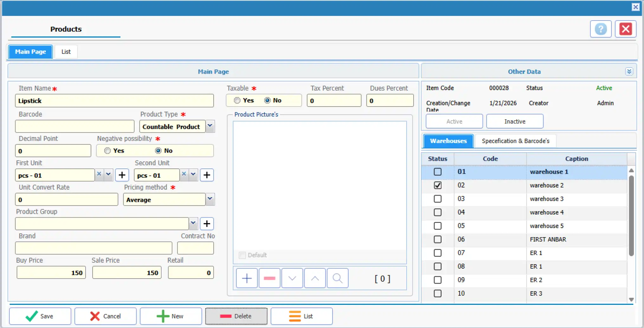The height and width of the screenshot is (328, 644).
Task: Uncheck warehouse 2 status checkbox
Action: 437,185
